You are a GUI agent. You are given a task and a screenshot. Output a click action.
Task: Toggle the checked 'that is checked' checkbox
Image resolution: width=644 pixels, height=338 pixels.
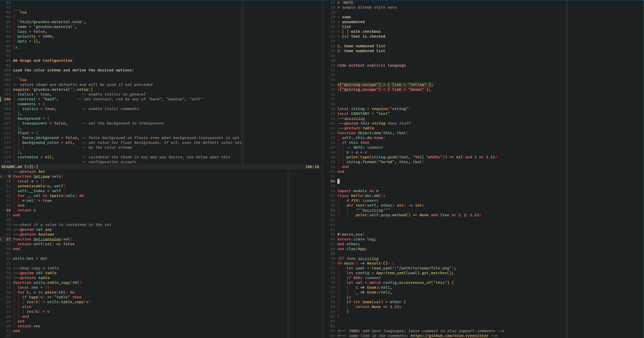tap(345, 36)
